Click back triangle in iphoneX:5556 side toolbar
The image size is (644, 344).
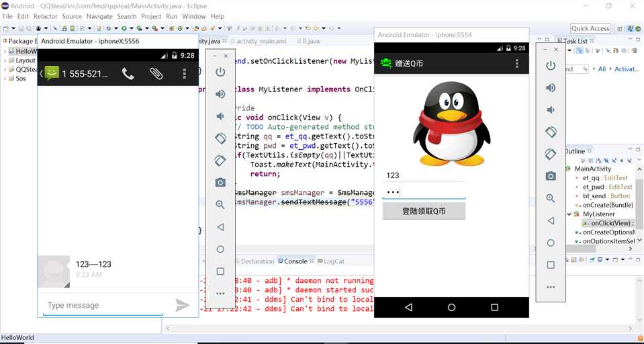tap(220, 227)
